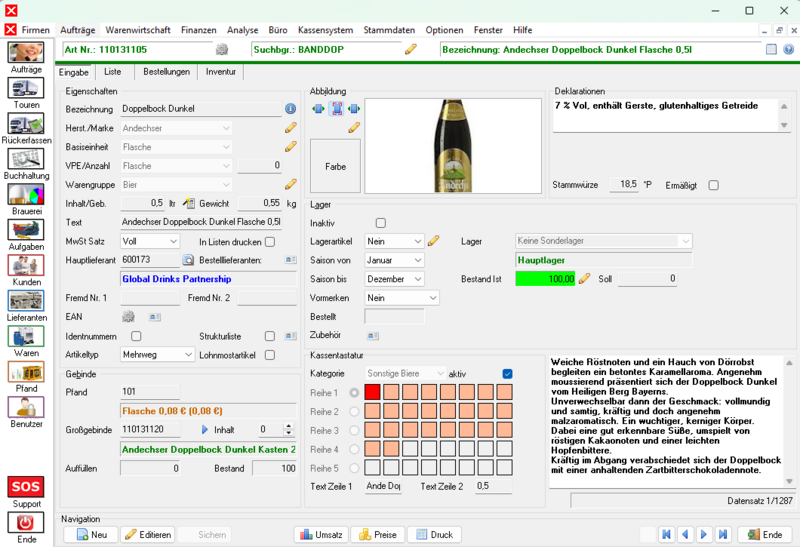This screenshot has width=800, height=547.
Task: Select the red key in Reihe 1
Action: tap(372, 392)
